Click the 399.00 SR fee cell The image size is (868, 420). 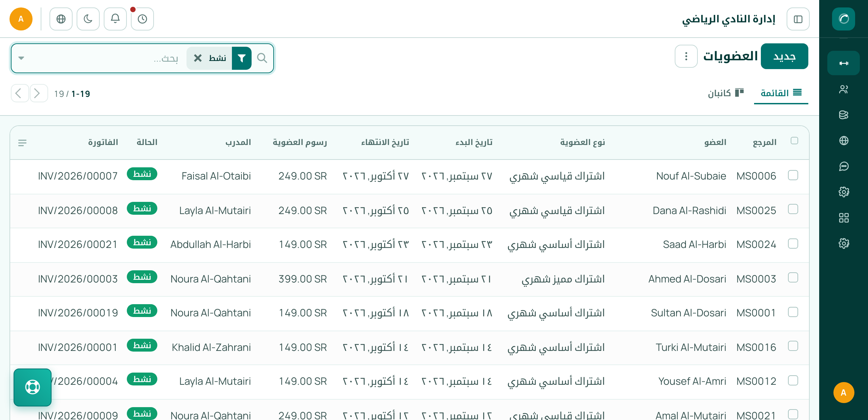[303, 279]
